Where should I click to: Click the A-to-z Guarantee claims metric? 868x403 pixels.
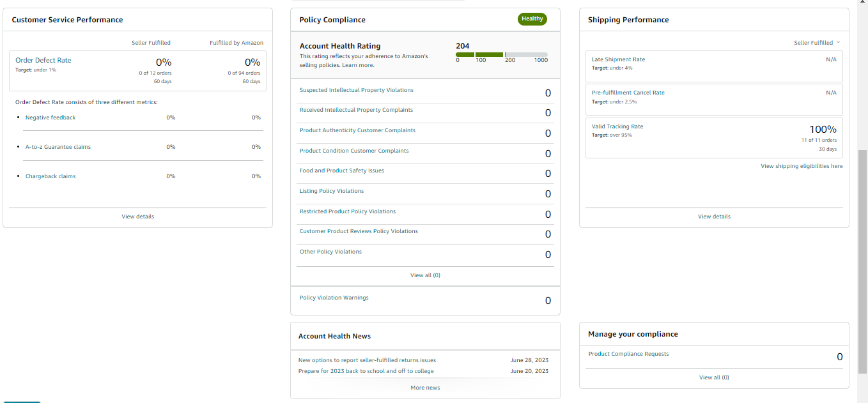point(58,147)
